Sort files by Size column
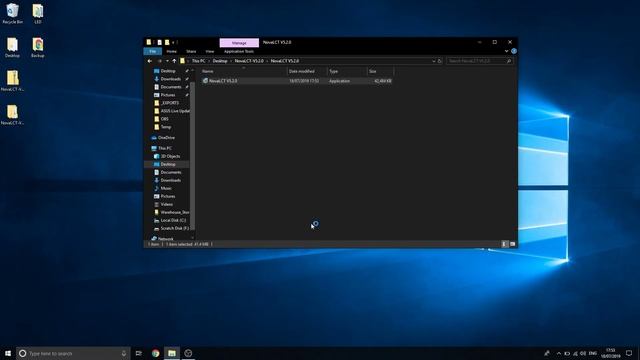The image size is (640, 360). [380, 71]
